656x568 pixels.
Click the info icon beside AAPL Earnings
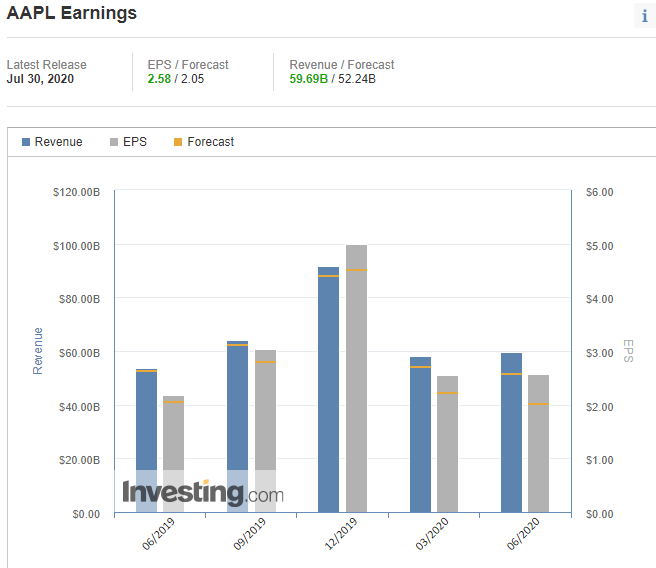[645, 16]
